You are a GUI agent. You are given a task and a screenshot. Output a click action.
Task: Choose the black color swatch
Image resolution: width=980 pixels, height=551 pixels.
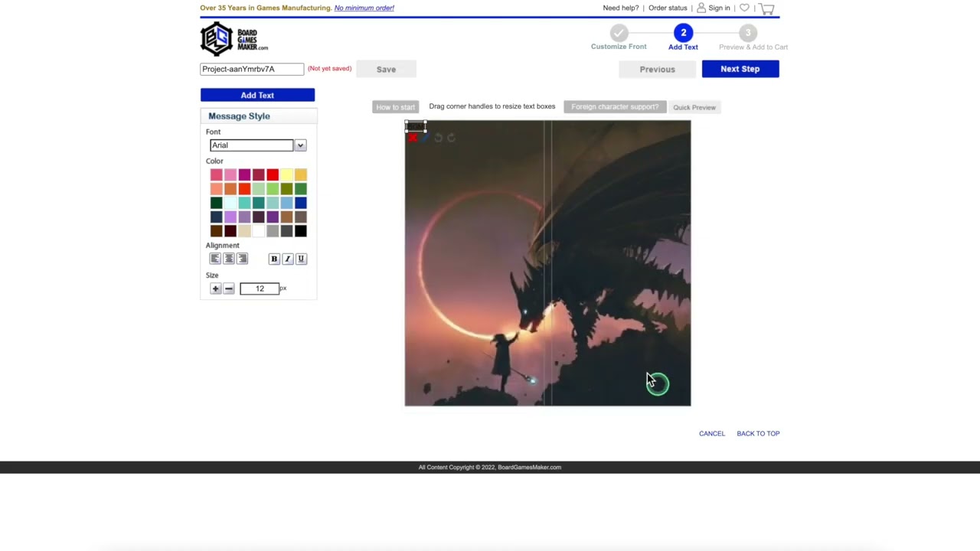tap(301, 231)
